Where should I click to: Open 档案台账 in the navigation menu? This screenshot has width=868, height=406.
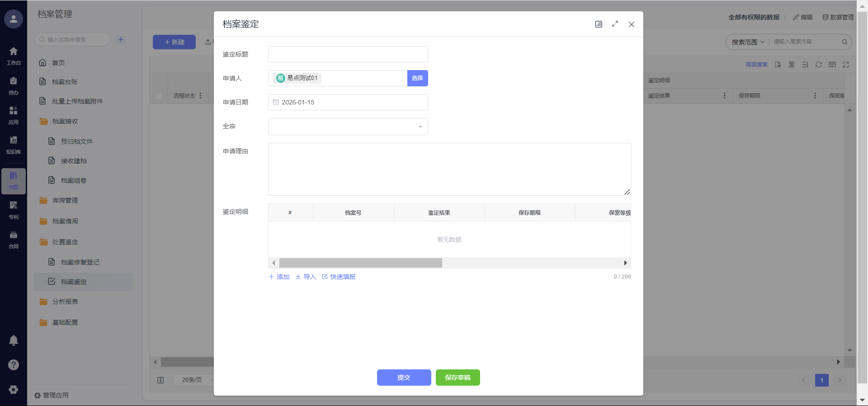point(65,82)
